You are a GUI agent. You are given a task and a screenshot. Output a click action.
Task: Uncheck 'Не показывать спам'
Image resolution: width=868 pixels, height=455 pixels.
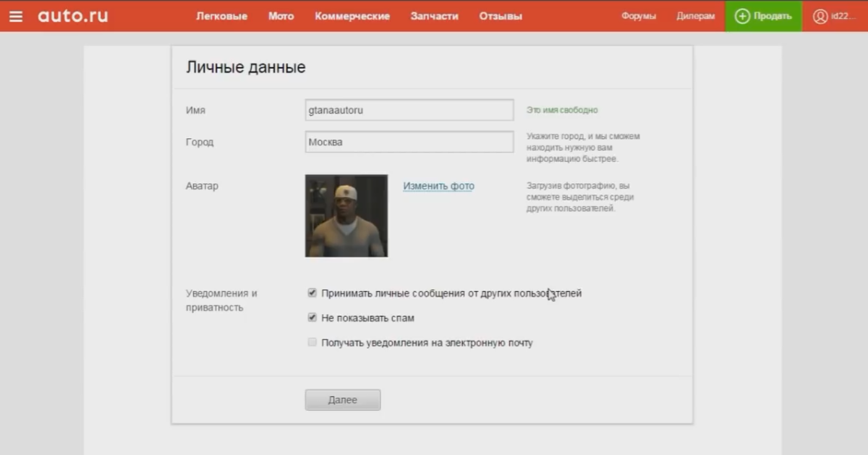(312, 317)
